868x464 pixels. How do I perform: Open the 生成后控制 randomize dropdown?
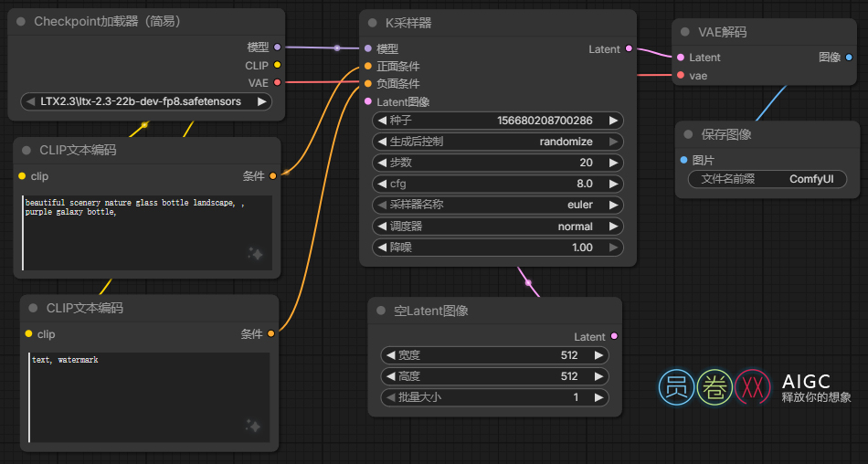[498, 142]
